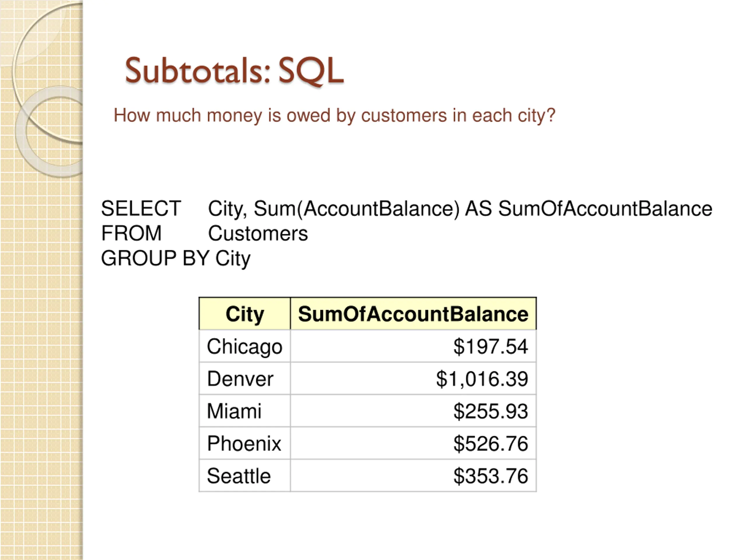Select the Denver row city cell

245,378
